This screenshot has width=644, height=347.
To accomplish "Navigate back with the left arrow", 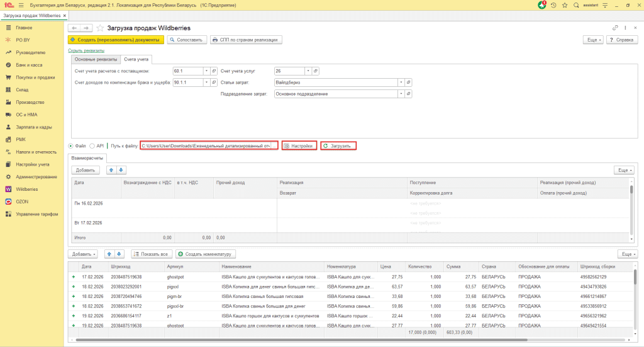I will (74, 28).
